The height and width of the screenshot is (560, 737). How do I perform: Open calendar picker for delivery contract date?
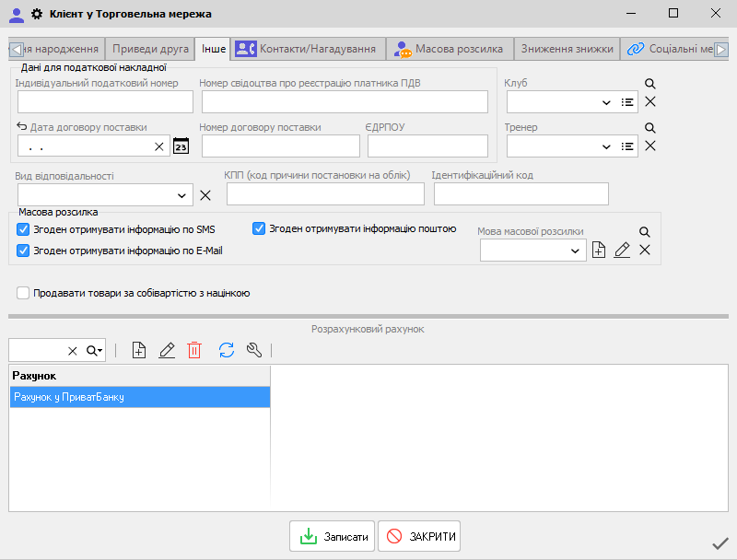tap(181, 146)
